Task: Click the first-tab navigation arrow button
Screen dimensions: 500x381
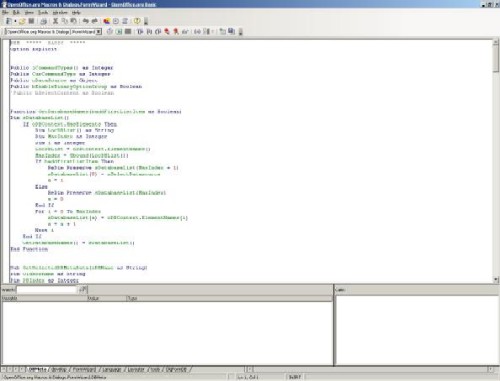Action: (x=4, y=369)
